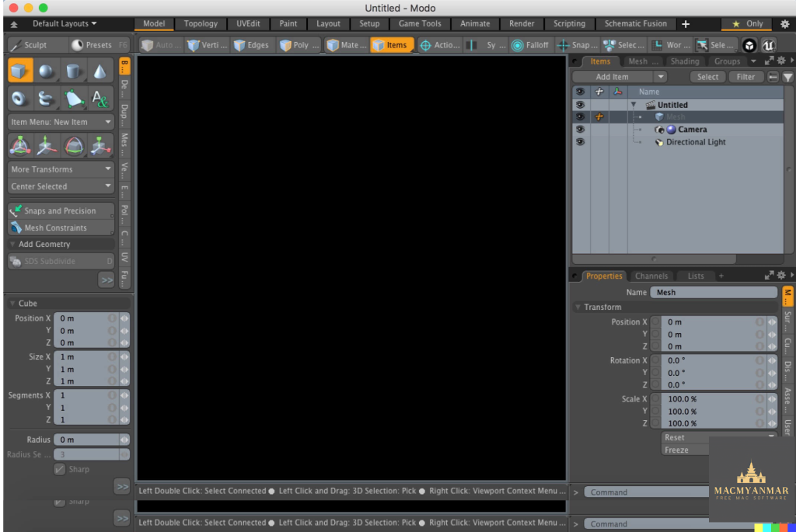Click the funnel filter icon in Items panel
The image size is (796, 532).
click(x=787, y=77)
